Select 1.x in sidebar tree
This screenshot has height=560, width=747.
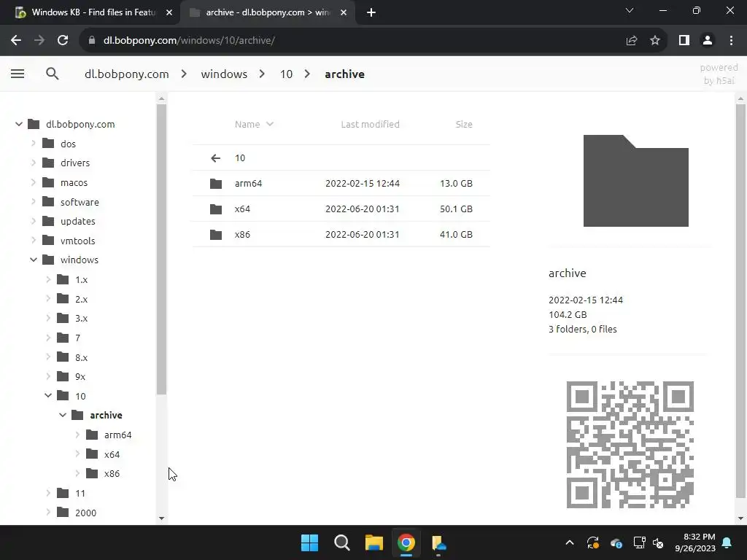pos(82,279)
